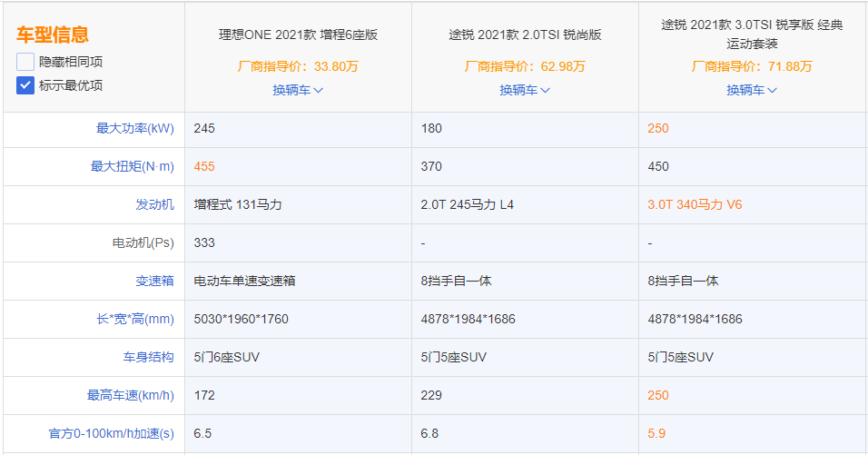Open 换辆车 dropdown under 理想ONE 2021款

pyautogui.click(x=298, y=90)
